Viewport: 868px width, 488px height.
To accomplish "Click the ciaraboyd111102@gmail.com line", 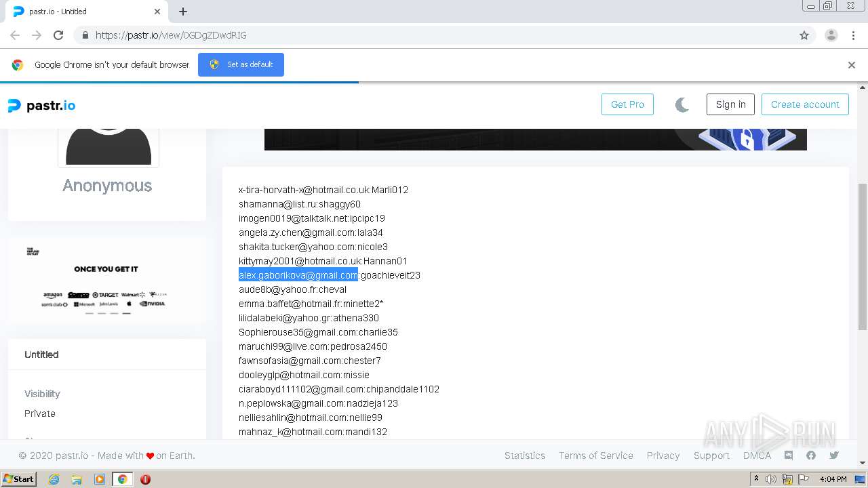I will (339, 389).
